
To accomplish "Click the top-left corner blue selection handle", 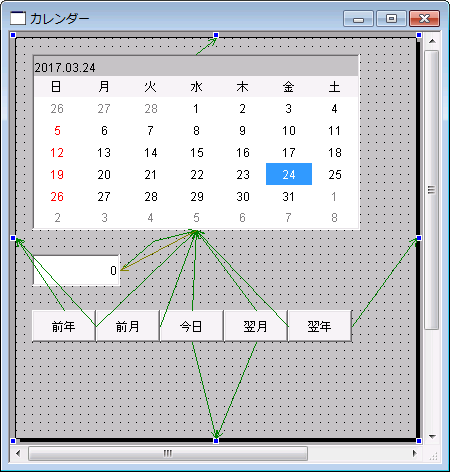I will coord(13,35).
